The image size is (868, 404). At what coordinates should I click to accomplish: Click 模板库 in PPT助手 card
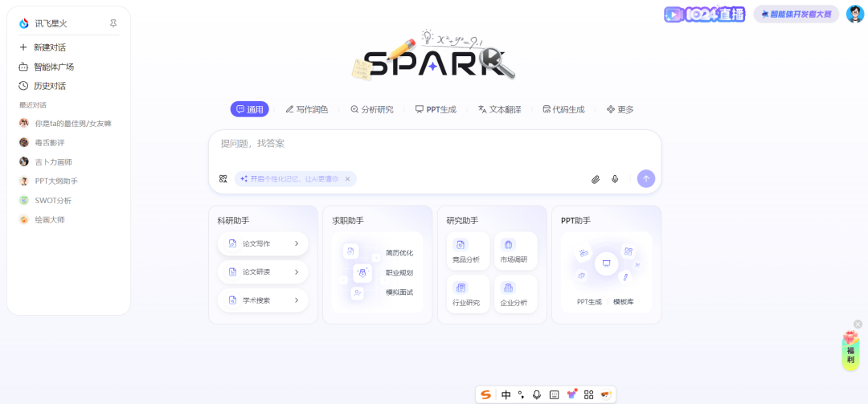624,302
